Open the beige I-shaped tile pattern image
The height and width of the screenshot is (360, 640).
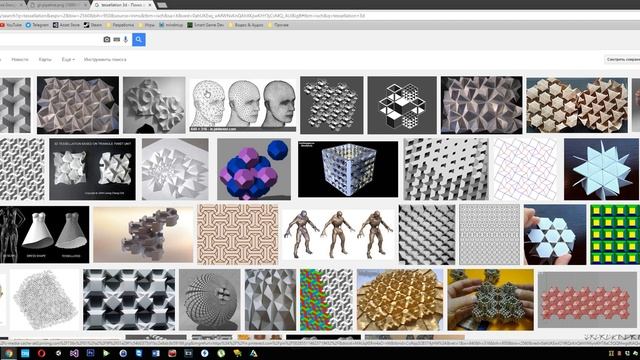click(x=238, y=234)
